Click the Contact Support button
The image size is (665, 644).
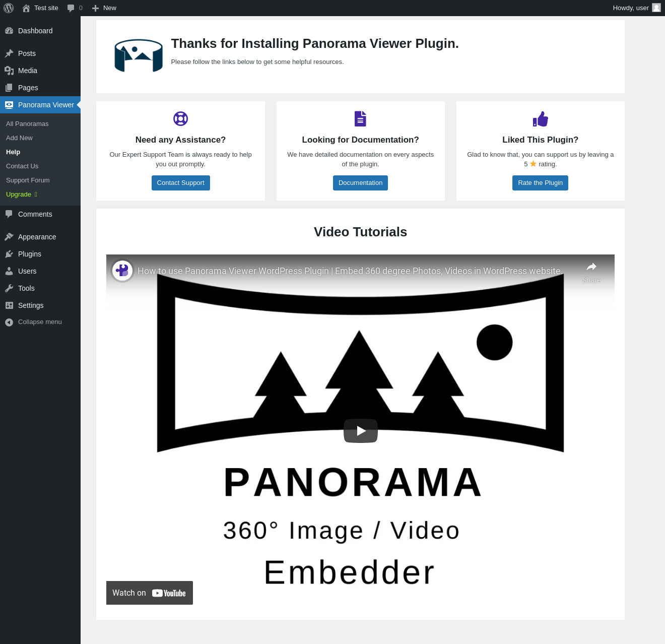click(180, 183)
